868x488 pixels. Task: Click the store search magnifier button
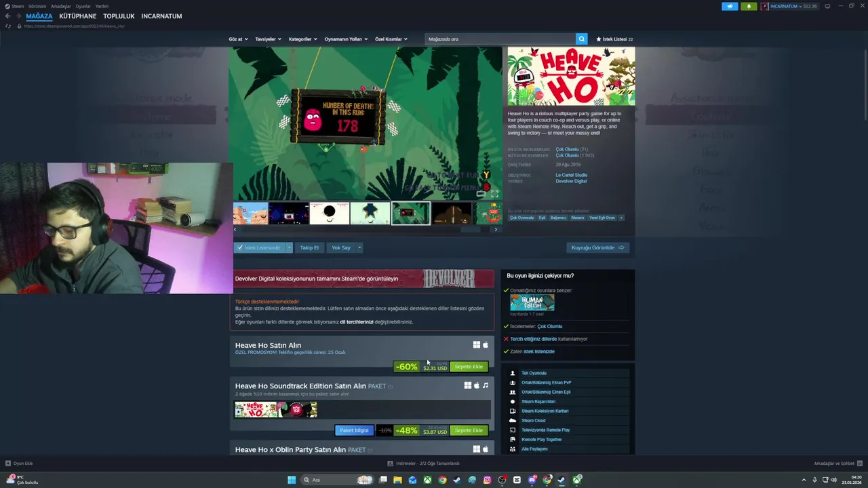[x=581, y=39]
